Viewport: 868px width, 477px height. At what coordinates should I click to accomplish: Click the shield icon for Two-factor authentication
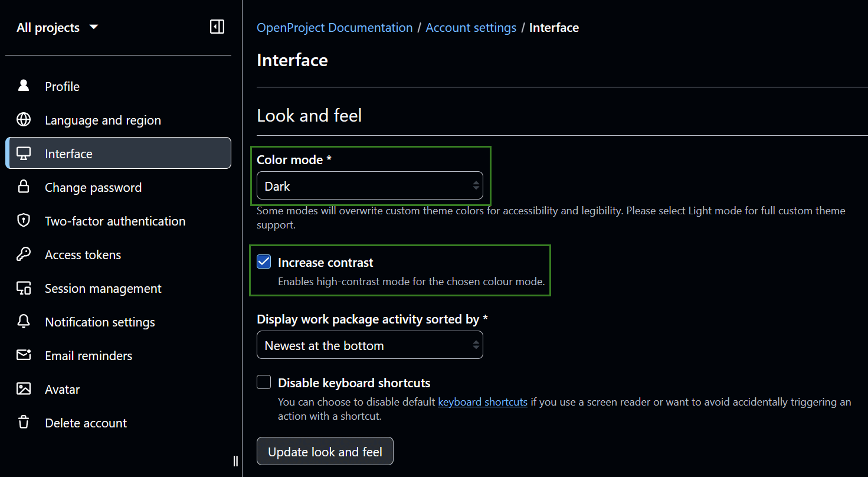[24, 221]
